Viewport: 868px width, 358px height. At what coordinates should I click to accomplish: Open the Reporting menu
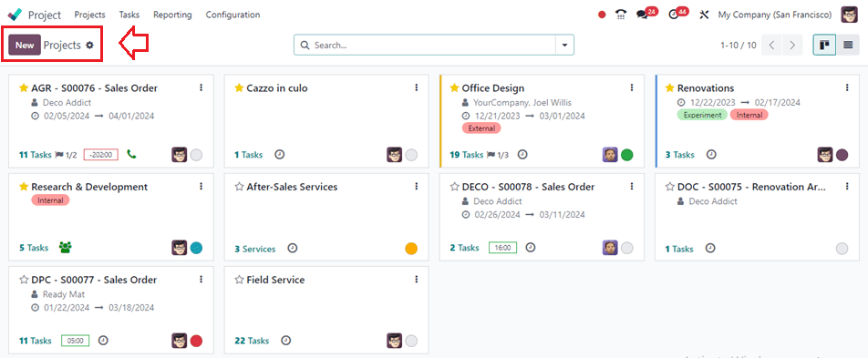coord(172,15)
